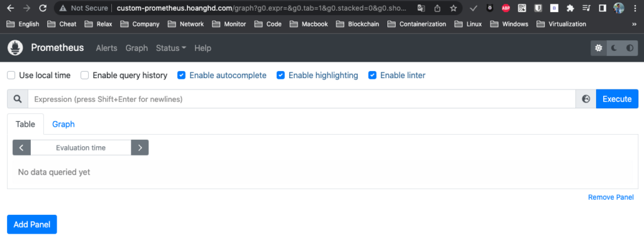Check the Use local time box
644x240 pixels.
click(x=11, y=76)
